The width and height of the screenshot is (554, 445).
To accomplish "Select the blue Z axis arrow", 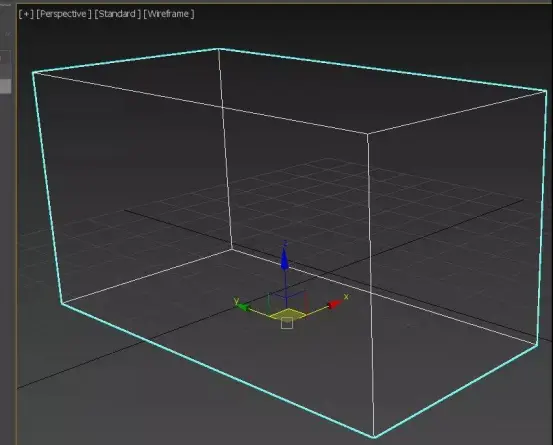I will [285, 260].
